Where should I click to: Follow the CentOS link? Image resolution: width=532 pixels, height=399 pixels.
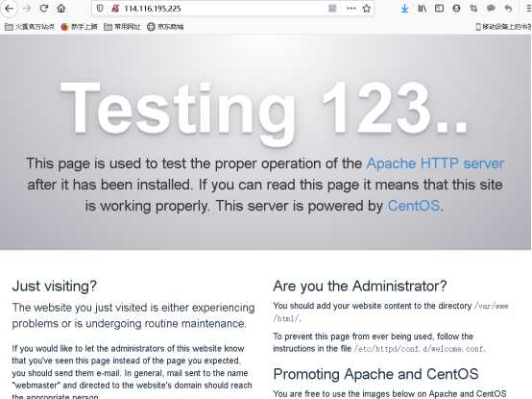414,206
